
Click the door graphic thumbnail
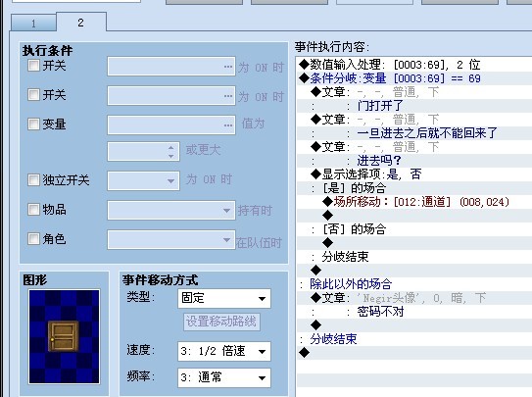click(x=64, y=336)
